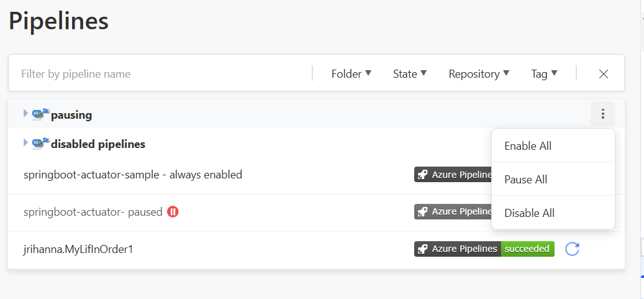Click the pausing folder pipeline icon

41,114
